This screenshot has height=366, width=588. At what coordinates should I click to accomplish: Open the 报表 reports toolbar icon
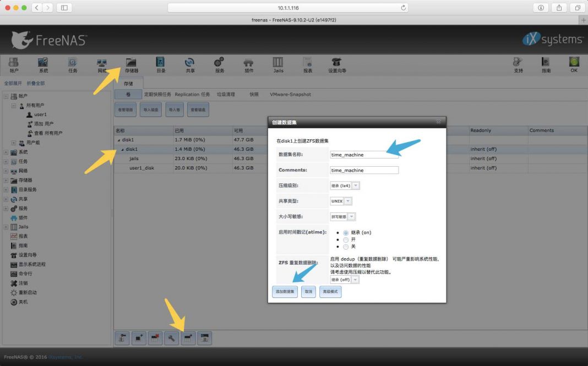pyautogui.click(x=307, y=64)
